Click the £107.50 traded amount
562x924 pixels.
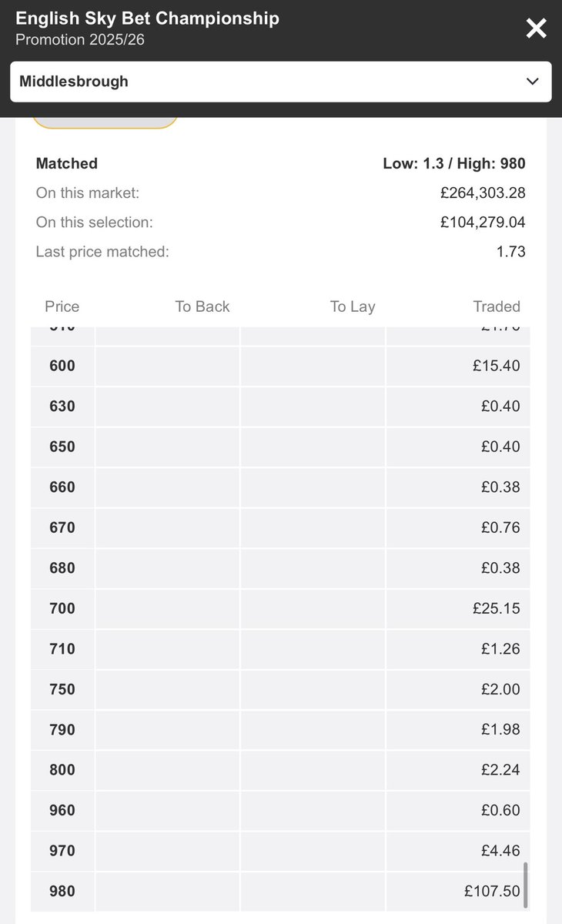[x=492, y=891]
